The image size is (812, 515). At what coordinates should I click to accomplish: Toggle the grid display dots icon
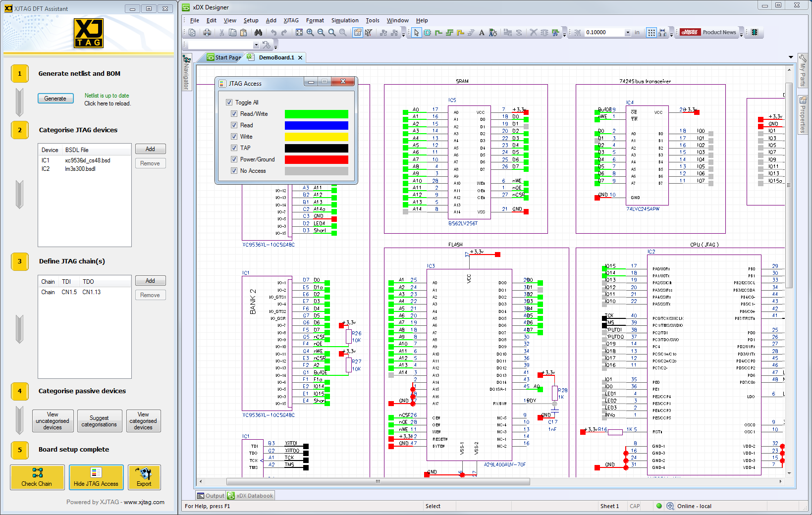(651, 33)
